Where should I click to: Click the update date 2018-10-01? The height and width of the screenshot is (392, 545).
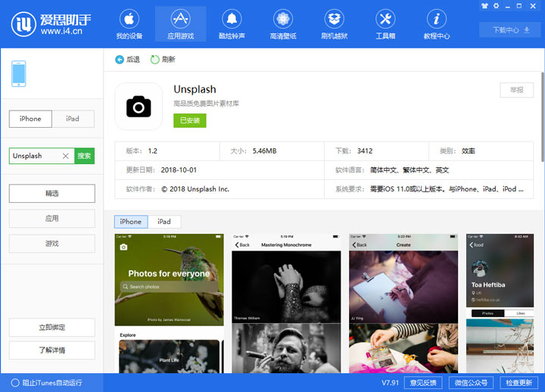tap(179, 170)
